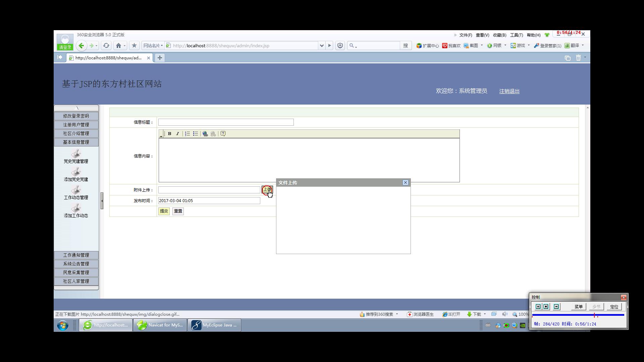Click the 发布时间 date field

(209, 201)
